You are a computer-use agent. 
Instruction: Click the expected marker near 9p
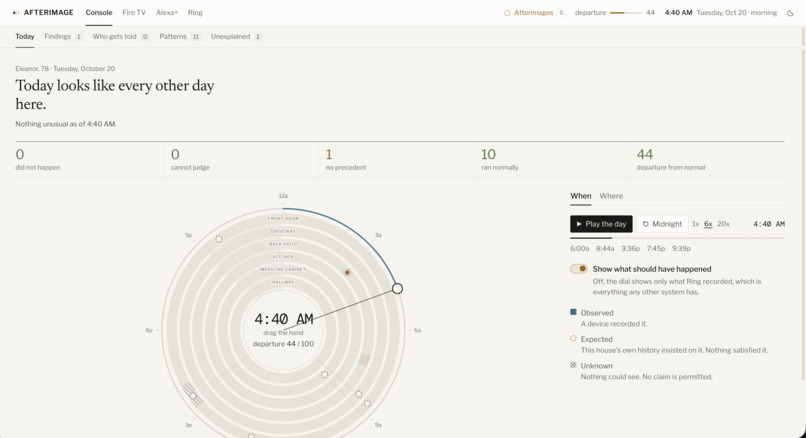coord(219,239)
